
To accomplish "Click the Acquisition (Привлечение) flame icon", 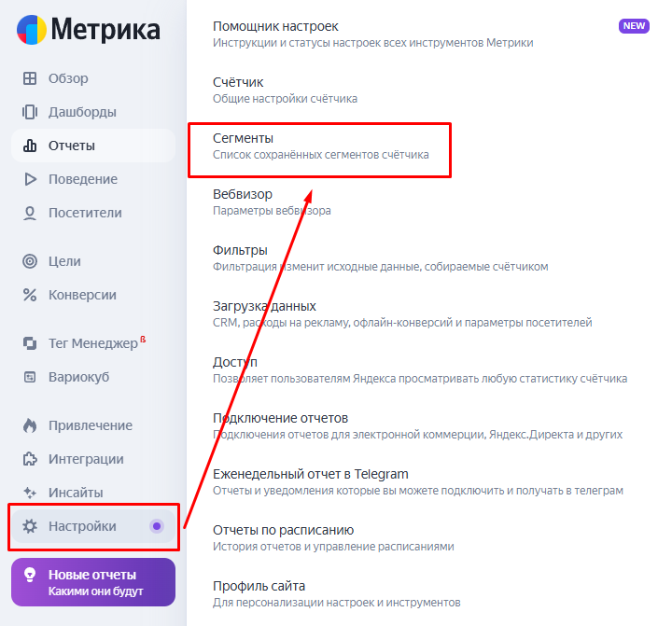I will coord(30,425).
